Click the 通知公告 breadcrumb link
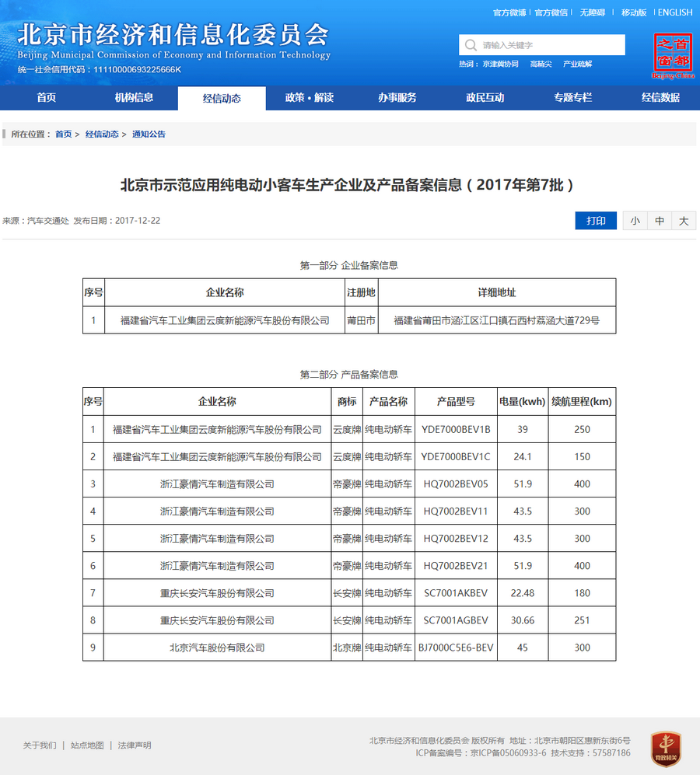The width and height of the screenshot is (700, 775). [x=149, y=134]
